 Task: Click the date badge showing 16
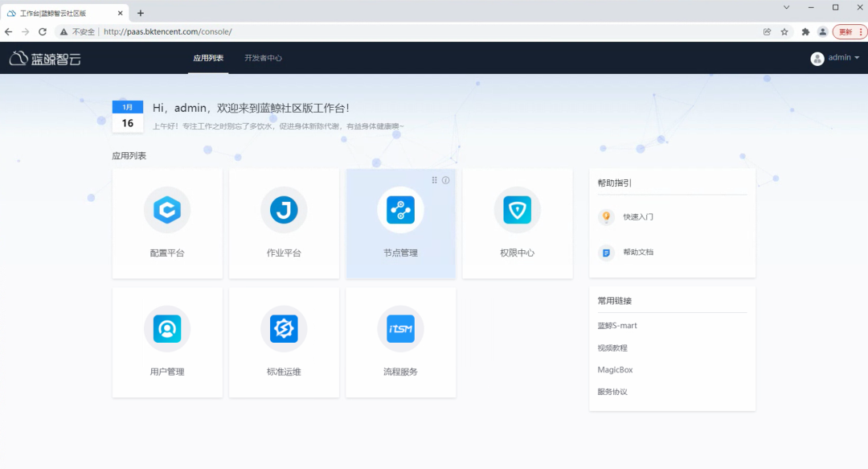pos(128,117)
